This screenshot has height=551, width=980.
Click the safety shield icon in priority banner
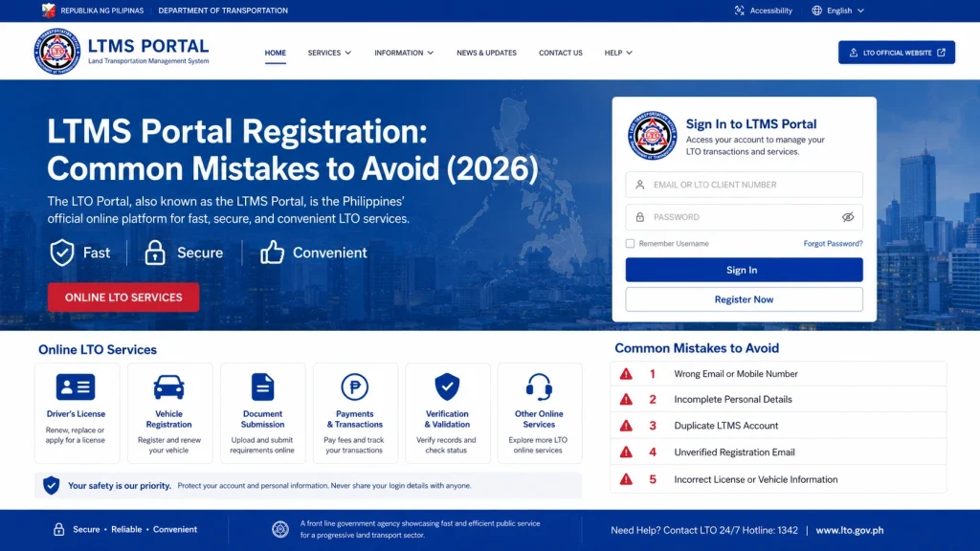coord(52,485)
